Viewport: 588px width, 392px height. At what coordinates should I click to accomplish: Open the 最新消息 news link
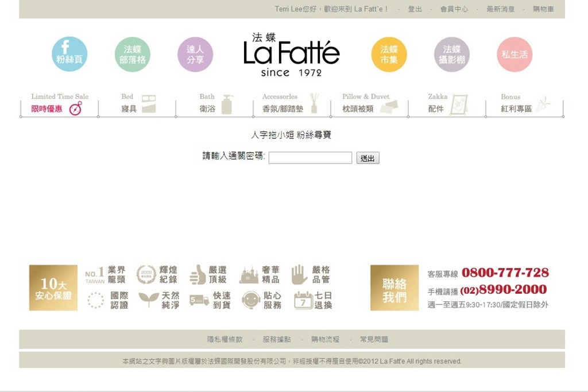pos(501,9)
